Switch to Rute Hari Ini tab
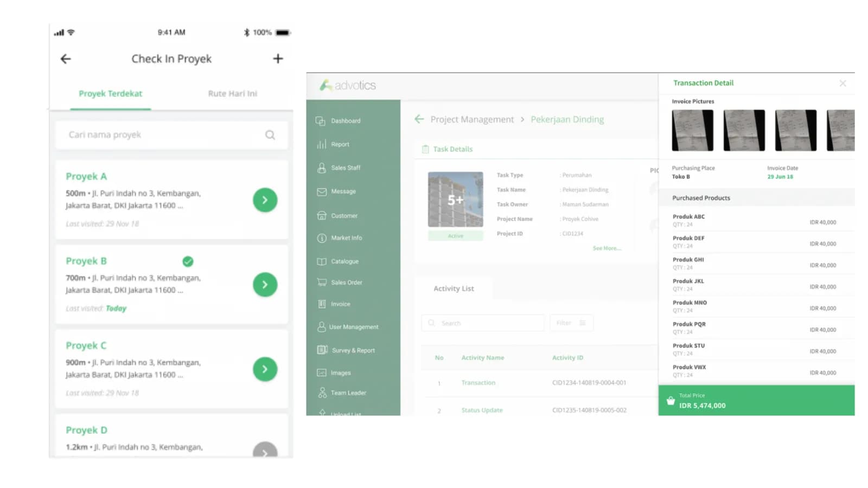This screenshot has height=488, width=868. click(x=232, y=94)
